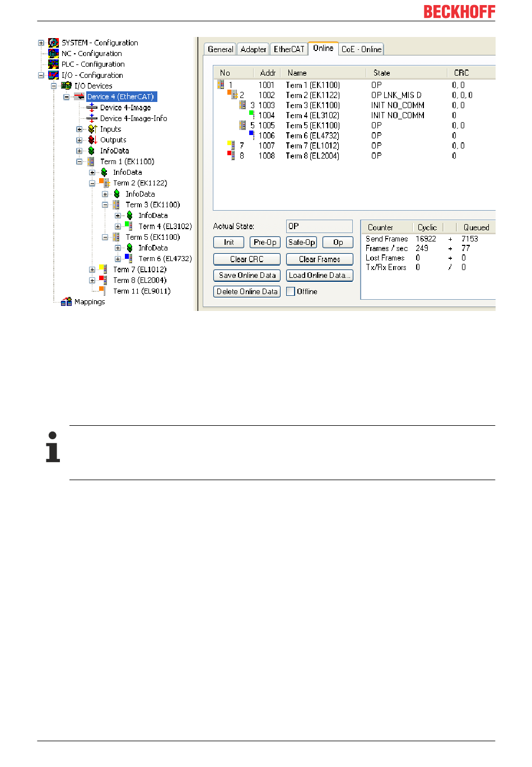The height and width of the screenshot is (767, 532).
Task: Click the blue Term 6 (EL4732) terminal icon
Action: 129,258
